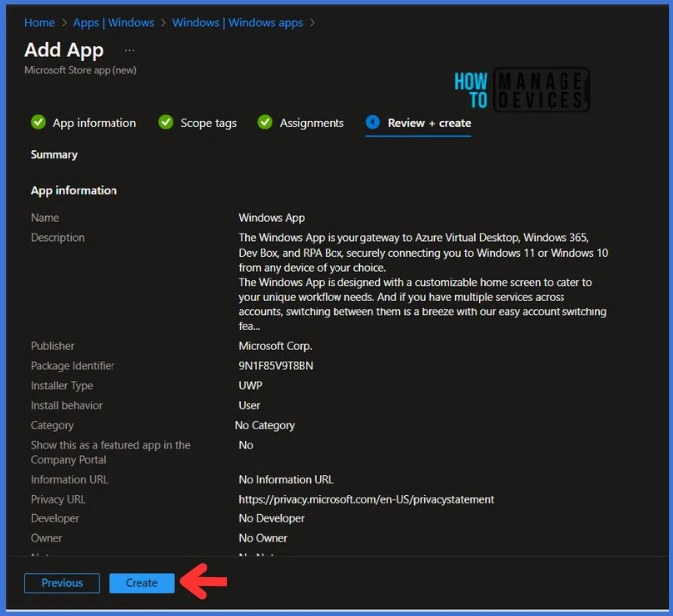
Task: Select the Review + create tab
Action: (429, 123)
